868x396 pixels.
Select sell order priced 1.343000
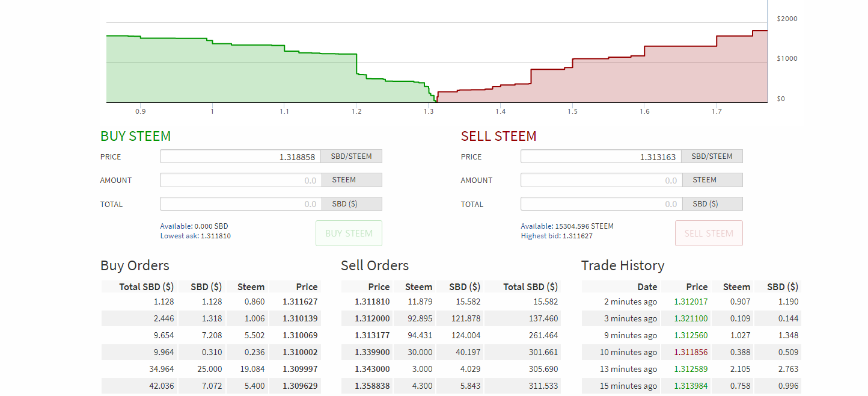[x=451, y=369]
